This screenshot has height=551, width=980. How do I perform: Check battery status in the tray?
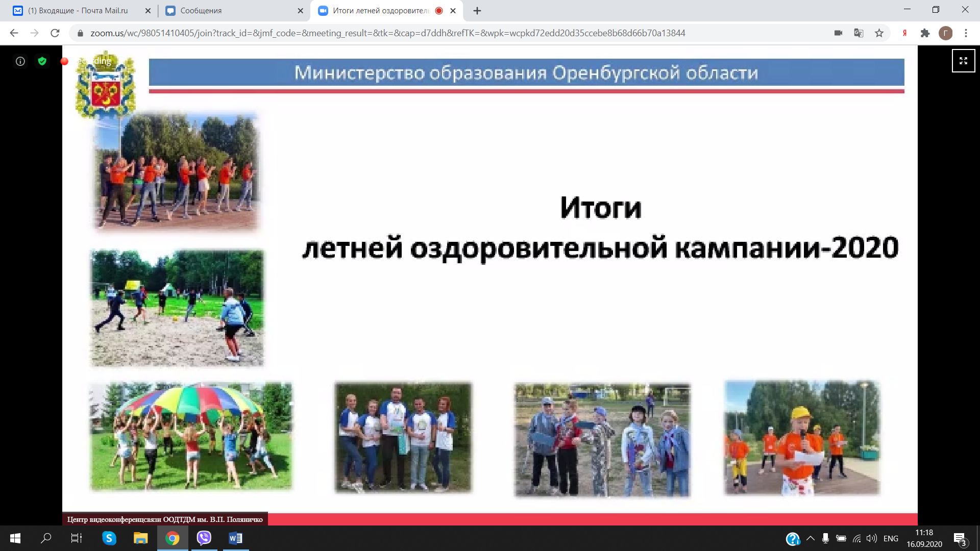click(841, 538)
